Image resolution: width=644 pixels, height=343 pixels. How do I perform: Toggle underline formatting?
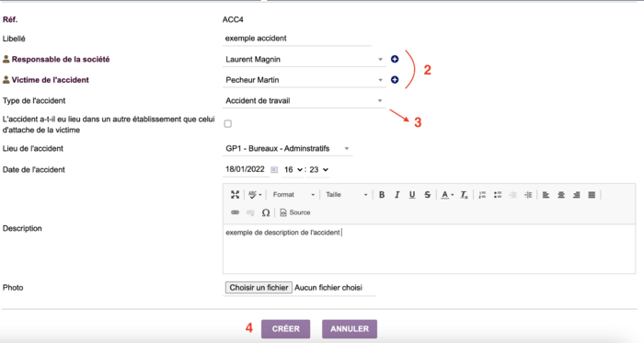pyautogui.click(x=412, y=195)
